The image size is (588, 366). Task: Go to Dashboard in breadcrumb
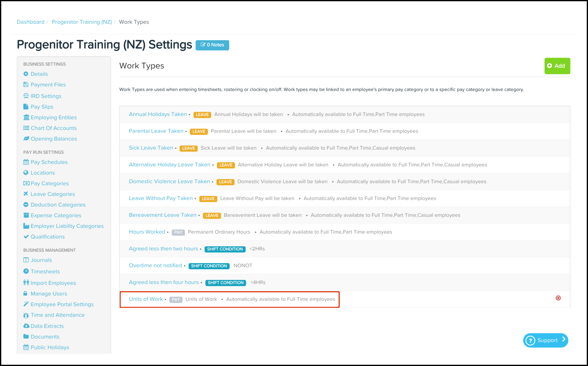(31, 22)
